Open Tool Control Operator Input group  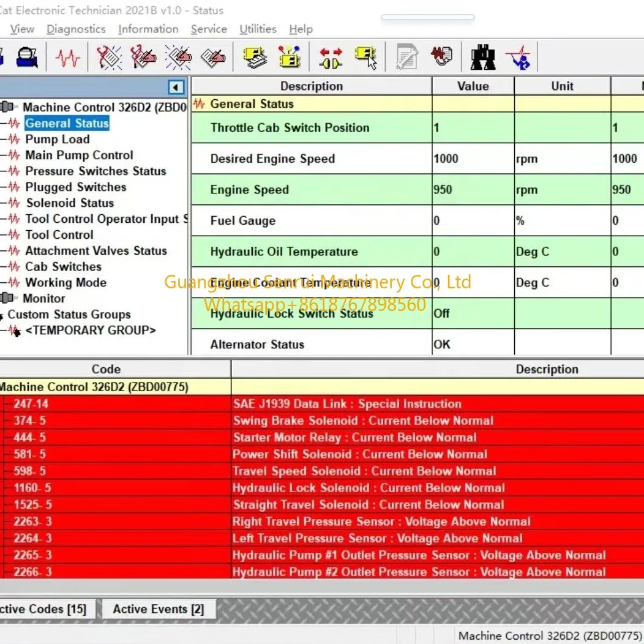click(106, 219)
